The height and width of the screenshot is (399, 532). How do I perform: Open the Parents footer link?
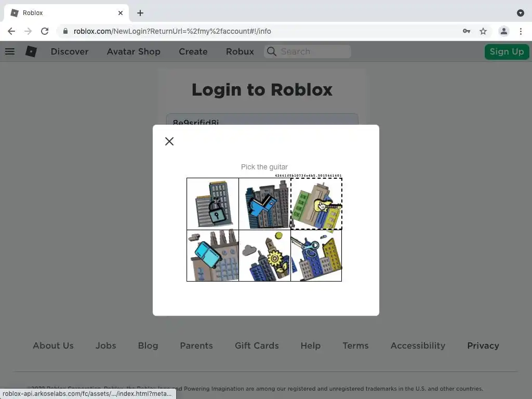pyautogui.click(x=196, y=345)
